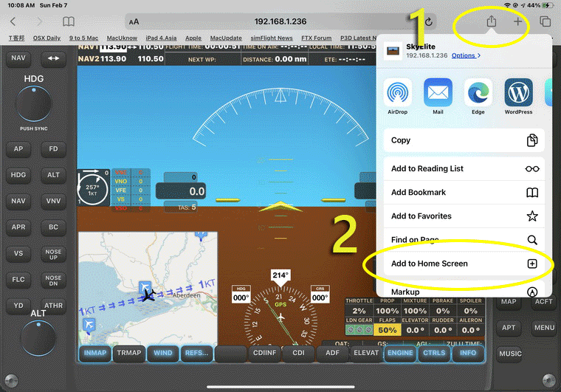Open the tab overview icon
Viewport: 561px width, 392px height.
pos(545,22)
